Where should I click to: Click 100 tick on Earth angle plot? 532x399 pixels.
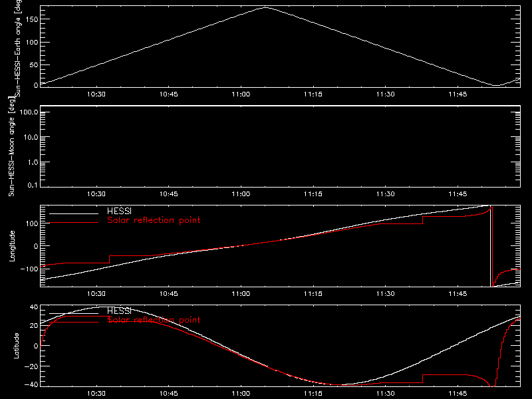pyautogui.click(x=31, y=43)
